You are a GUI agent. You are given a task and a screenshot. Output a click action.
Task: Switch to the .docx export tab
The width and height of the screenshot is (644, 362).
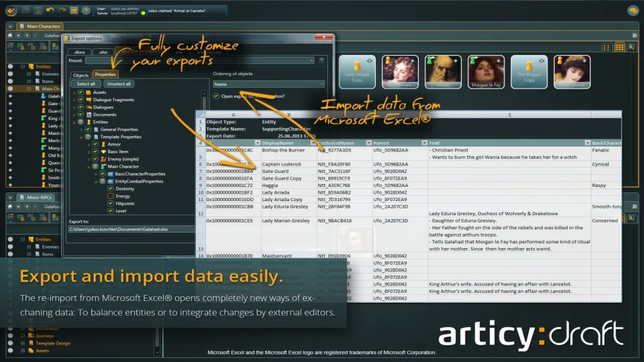pyautogui.click(x=80, y=52)
